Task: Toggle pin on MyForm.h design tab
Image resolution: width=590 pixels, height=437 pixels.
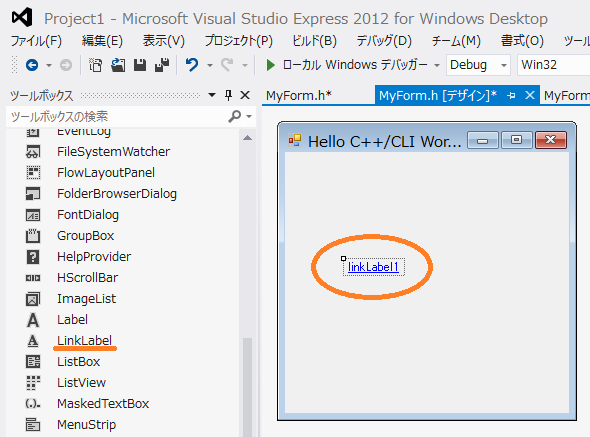Action: pos(511,96)
